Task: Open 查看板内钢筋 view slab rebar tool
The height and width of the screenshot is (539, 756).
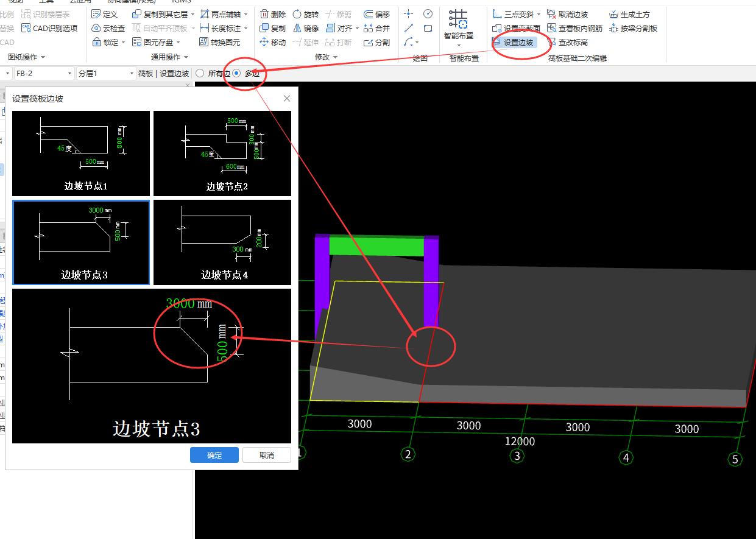Action: (x=575, y=28)
